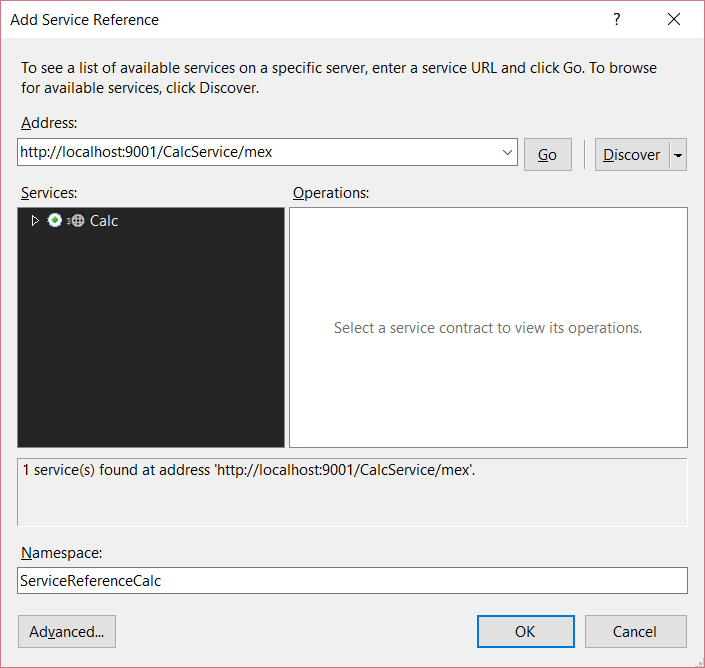This screenshot has width=705, height=668.
Task: Click the Services label
Action: point(49,193)
